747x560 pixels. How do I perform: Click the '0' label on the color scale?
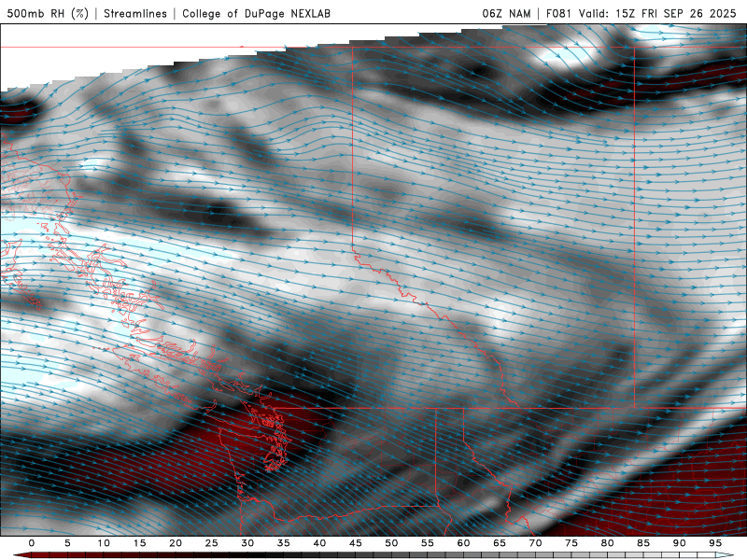tap(32, 543)
